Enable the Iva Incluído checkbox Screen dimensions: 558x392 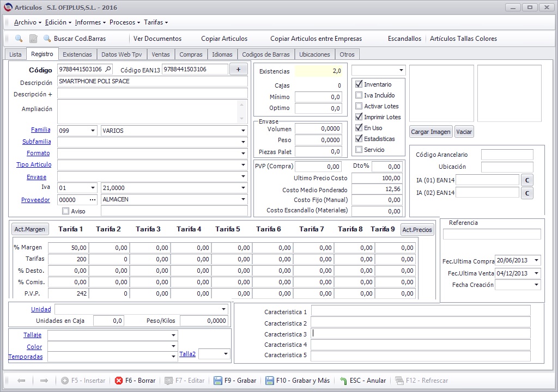pos(359,95)
